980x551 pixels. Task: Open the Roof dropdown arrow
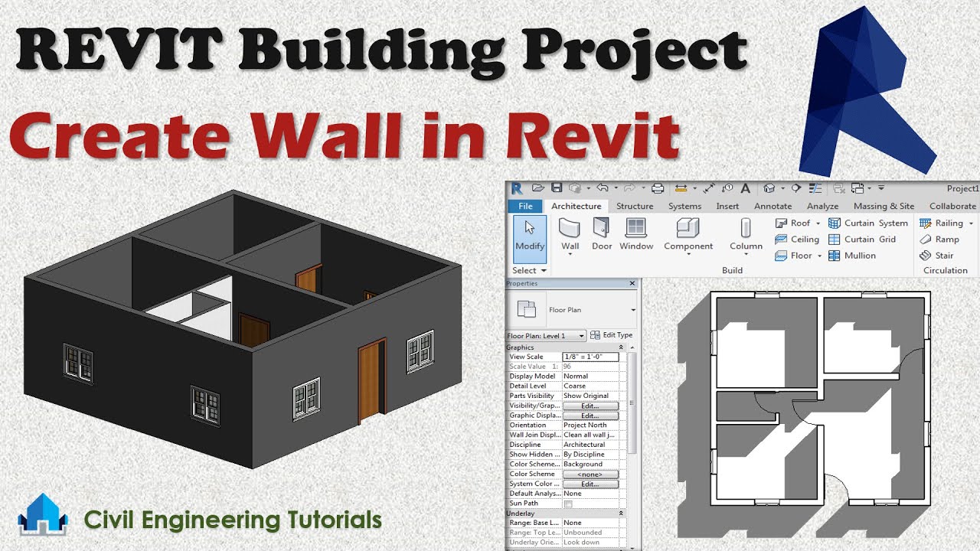(818, 223)
